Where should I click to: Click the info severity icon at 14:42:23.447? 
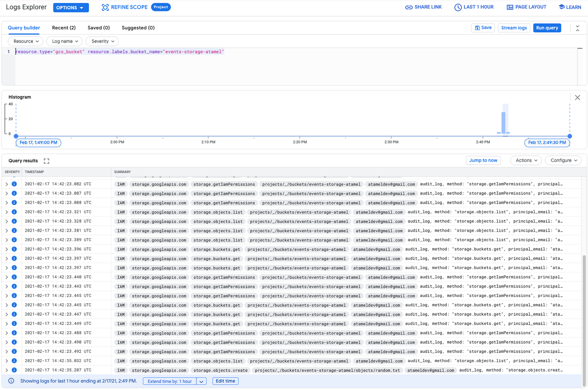tap(14, 314)
